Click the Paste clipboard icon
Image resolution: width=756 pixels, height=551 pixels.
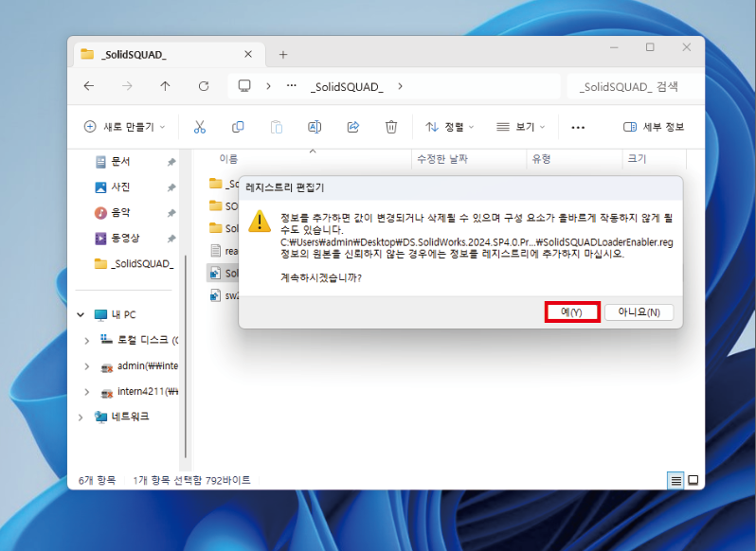tap(277, 127)
